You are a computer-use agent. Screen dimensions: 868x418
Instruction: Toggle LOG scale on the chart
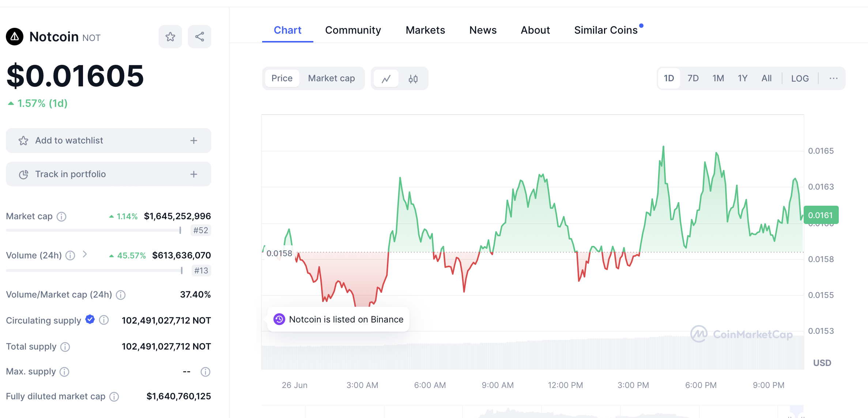(x=800, y=78)
